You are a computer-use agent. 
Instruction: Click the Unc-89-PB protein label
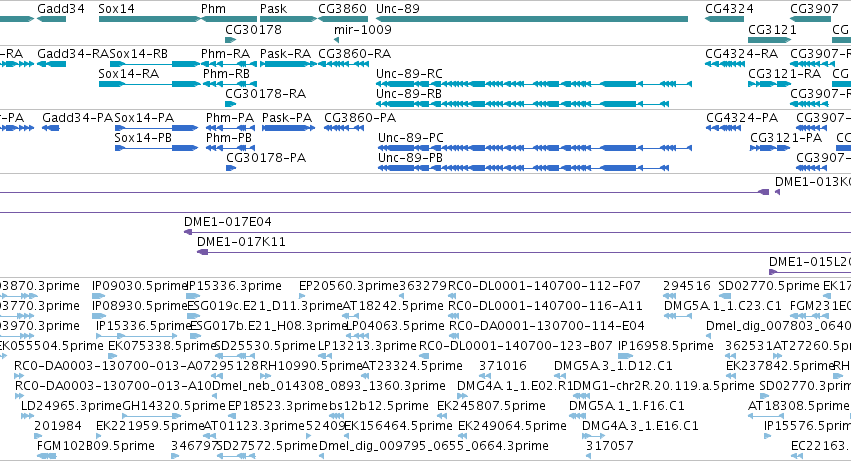(x=410, y=157)
